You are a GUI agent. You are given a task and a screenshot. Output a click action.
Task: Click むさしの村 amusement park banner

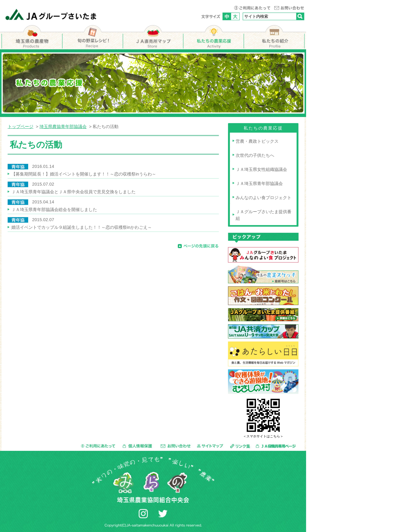(263, 382)
